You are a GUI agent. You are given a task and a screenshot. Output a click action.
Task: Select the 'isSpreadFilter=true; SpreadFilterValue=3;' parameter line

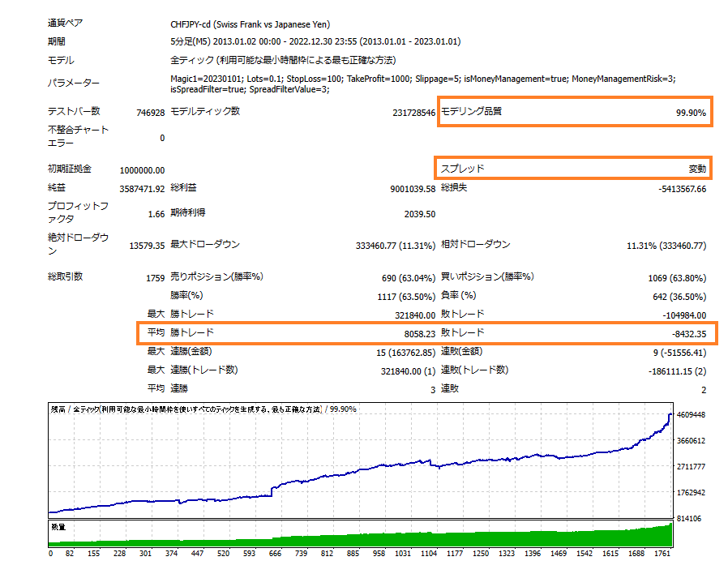(250, 89)
